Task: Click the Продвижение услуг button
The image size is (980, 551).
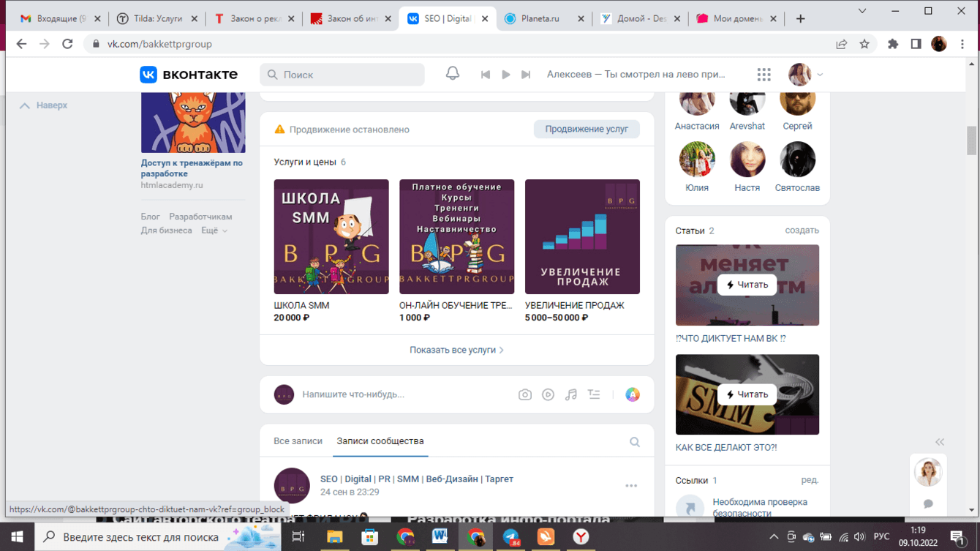Action: click(587, 128)
